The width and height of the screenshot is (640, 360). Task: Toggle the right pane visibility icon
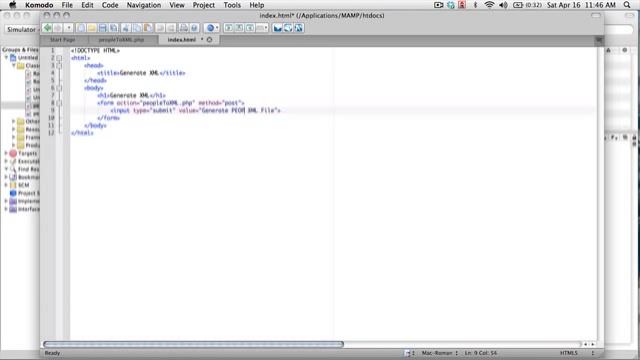click(250, 28)
